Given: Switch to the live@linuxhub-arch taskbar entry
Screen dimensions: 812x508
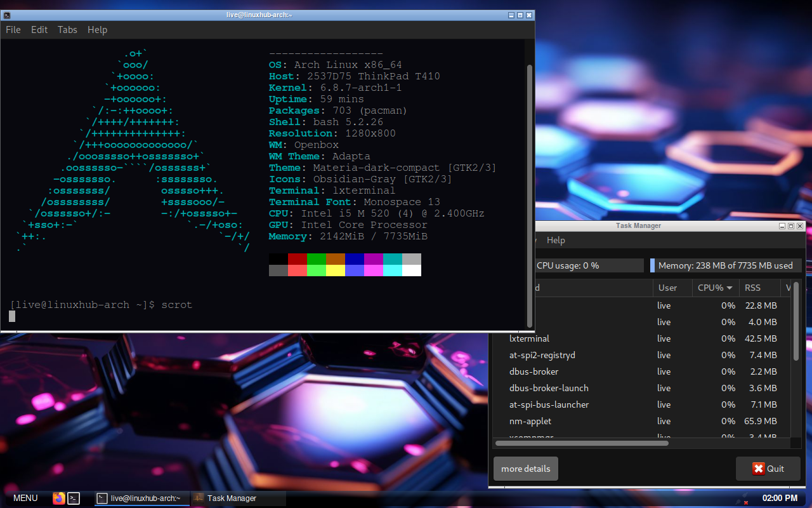Looking at the screenshot, I should (141, 498).
